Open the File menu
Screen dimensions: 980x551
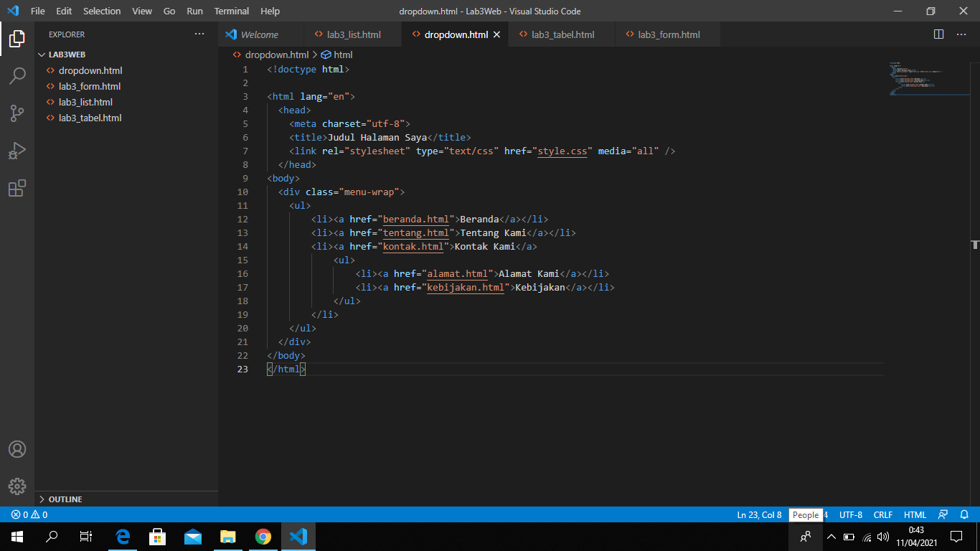coord(38,11)
